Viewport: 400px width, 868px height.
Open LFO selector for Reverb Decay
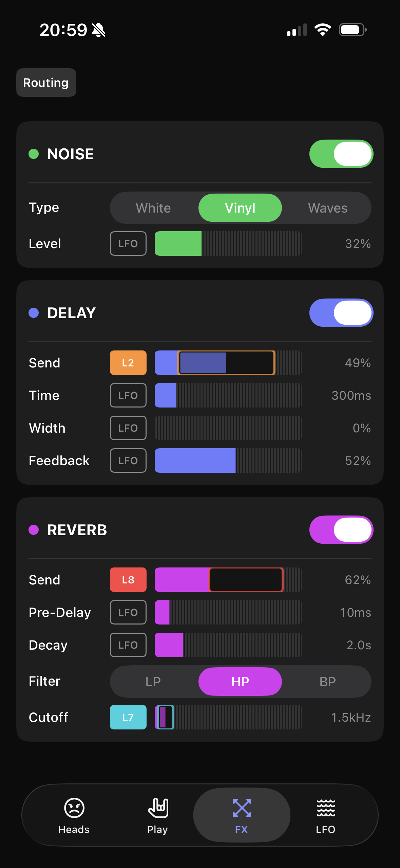click(128, 645)
